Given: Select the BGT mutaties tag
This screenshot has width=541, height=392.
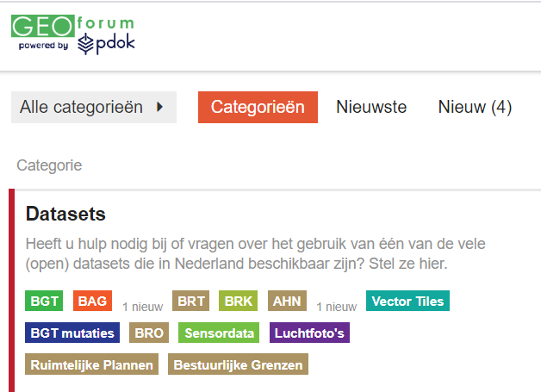Looking at the screenshot, I should tap(72, 333).
